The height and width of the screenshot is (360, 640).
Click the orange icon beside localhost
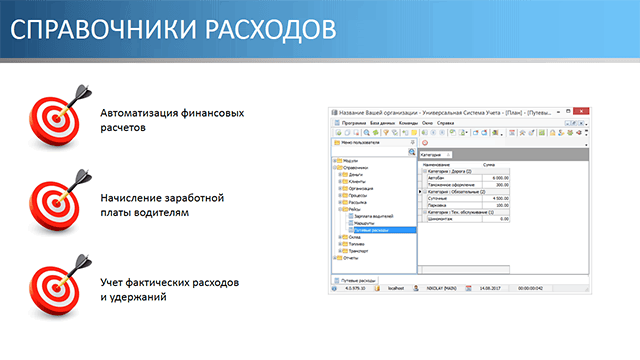[377, 288]
